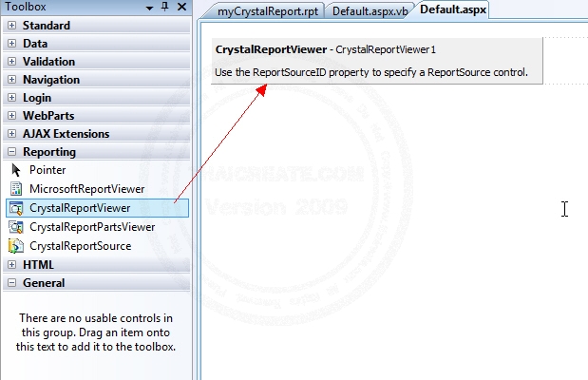Collapse the Reporting toolbox group
Screen dimensions: 588x380
pos(12,152)
